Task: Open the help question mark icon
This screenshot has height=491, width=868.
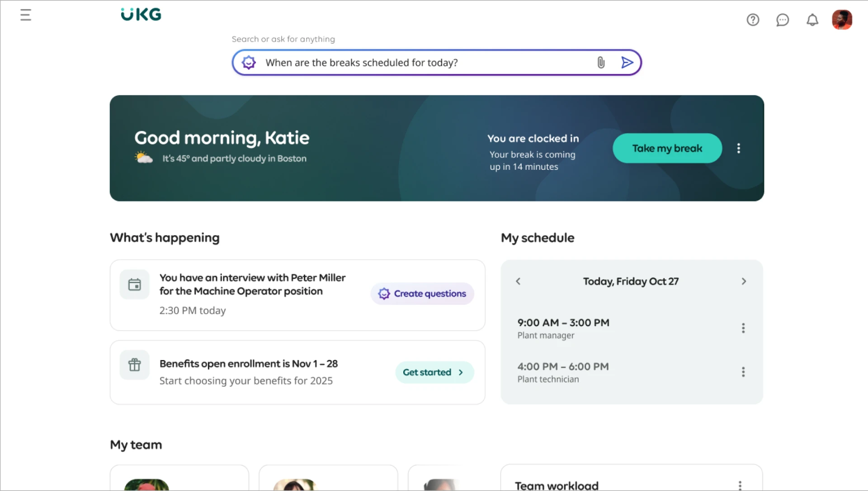Action: click(753, 20)
